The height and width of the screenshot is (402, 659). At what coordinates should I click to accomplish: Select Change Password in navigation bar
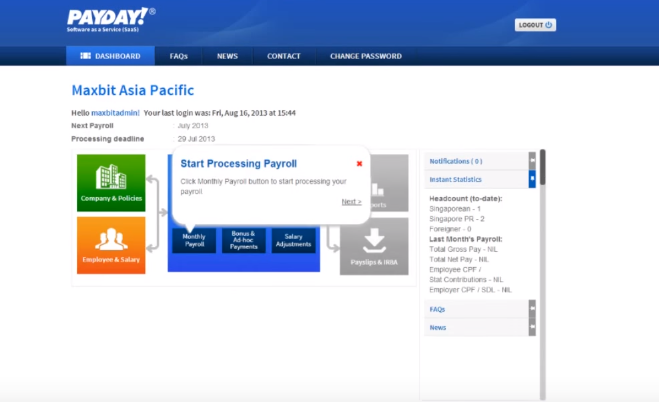366,56
